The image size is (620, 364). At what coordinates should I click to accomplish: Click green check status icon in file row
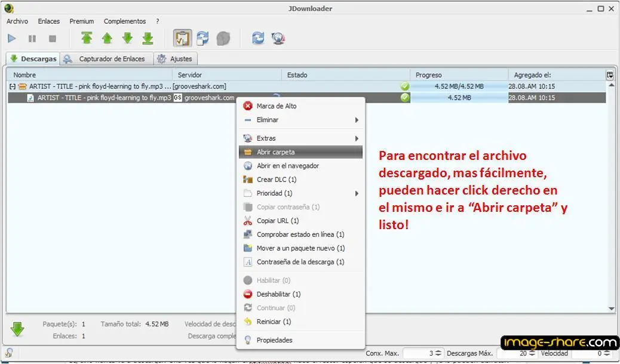[x=405, y=98]
